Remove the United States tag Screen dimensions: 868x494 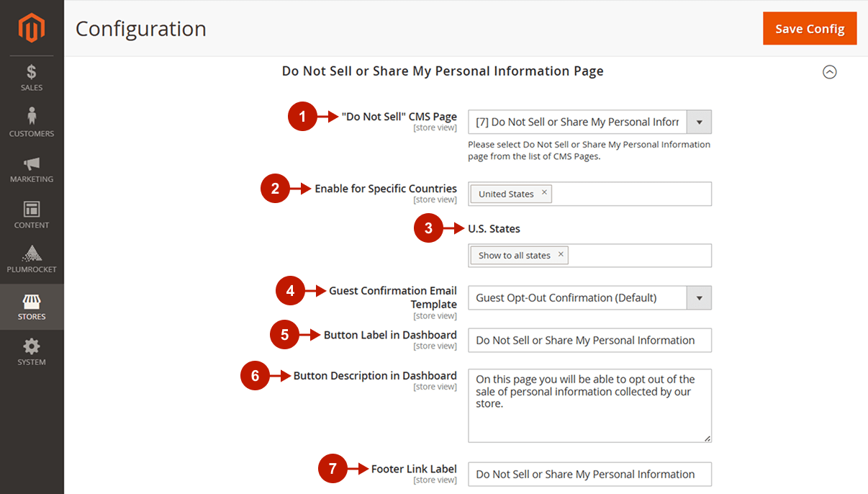(544, 192)
